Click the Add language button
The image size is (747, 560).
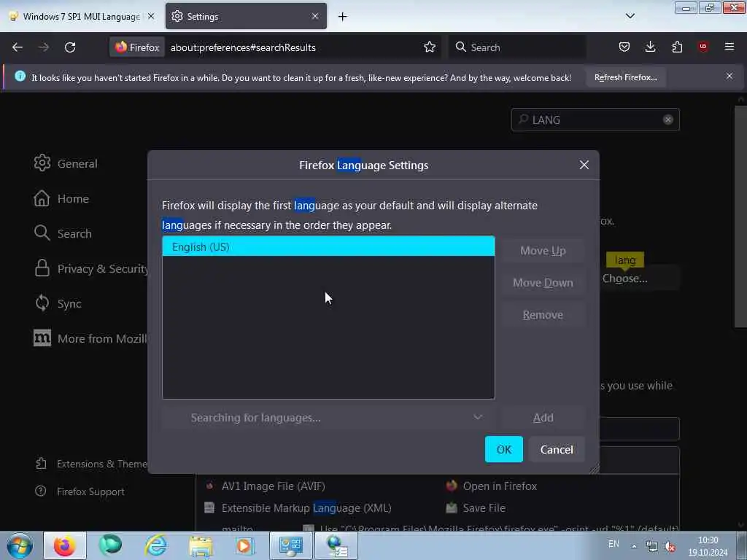(x=543, y=418)
